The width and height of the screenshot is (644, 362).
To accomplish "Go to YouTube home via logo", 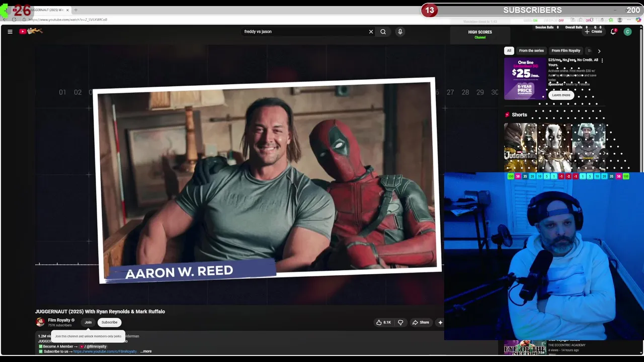I will tap(31, 31).
